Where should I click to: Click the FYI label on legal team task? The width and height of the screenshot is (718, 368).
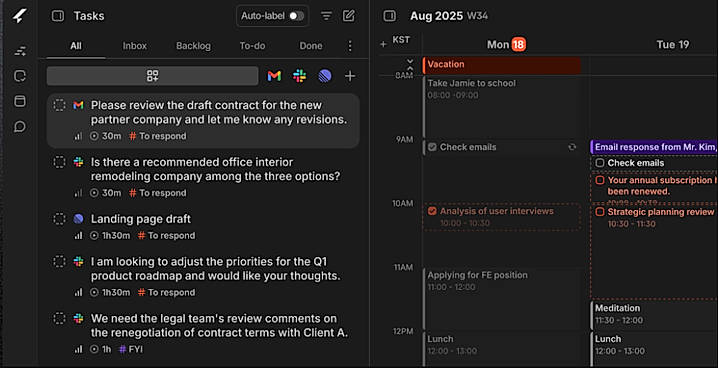click(131, 349)
